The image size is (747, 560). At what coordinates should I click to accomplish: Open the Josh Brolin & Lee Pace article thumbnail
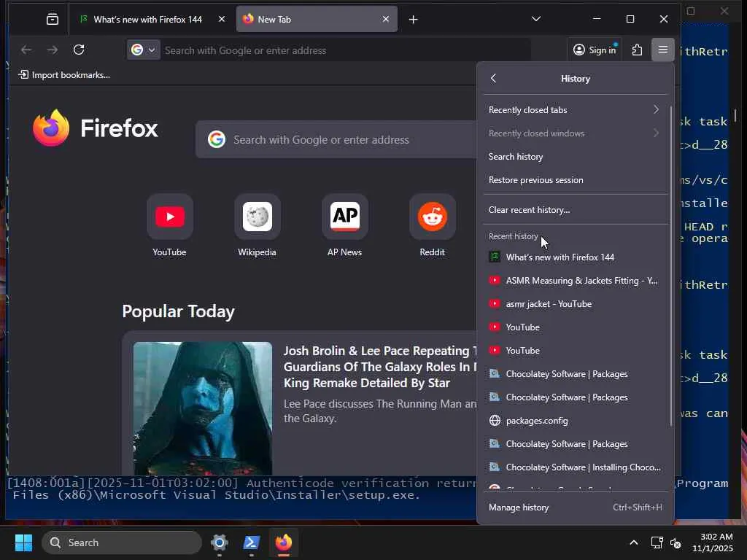(203, 408)
